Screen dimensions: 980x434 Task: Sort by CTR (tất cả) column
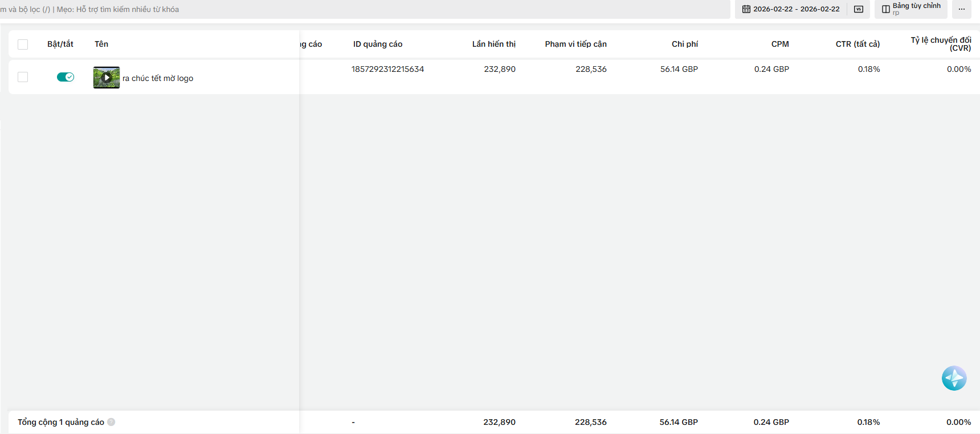click(x=857, y=44)
